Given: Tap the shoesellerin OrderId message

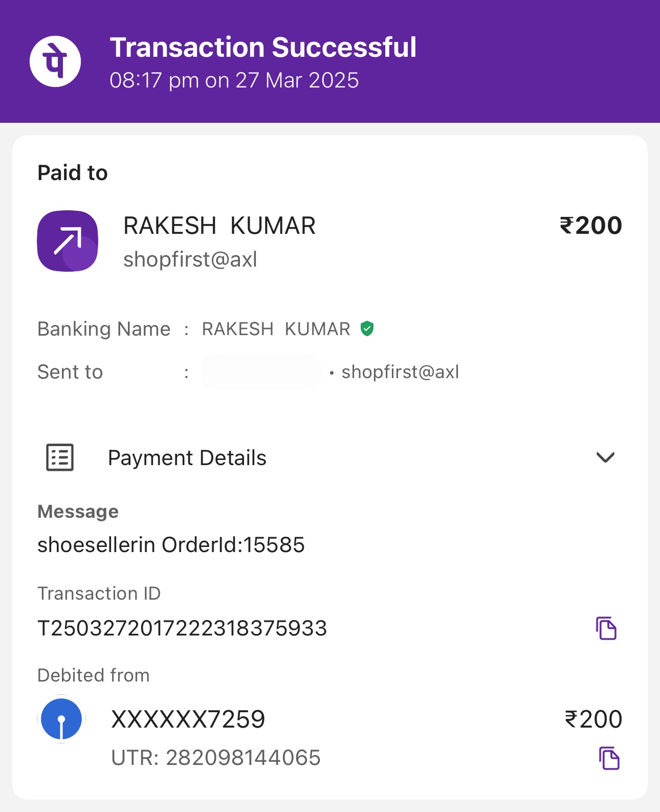Looking at the screenshot, I should click(171, 545).
